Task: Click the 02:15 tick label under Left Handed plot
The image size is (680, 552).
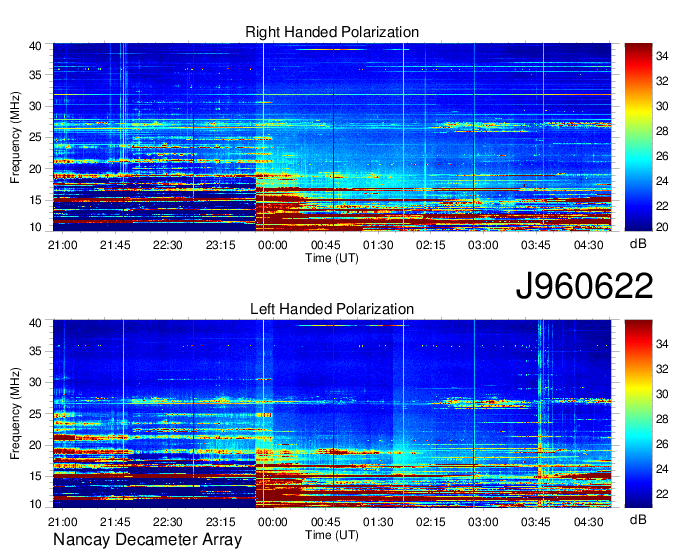Action: [431, 522]
